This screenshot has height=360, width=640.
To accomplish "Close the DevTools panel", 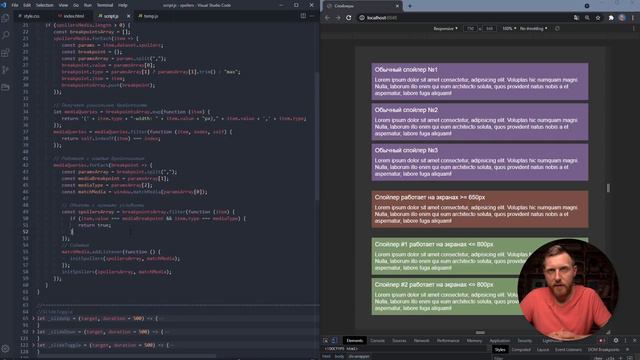I will (x=634, y=340).
